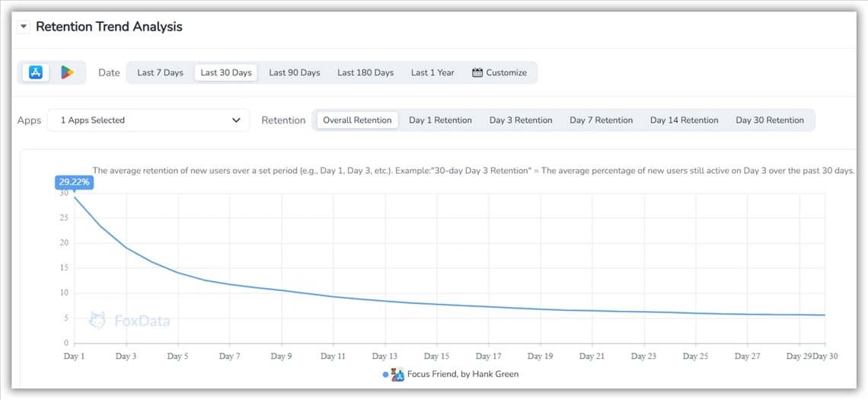The height and width of the screenshot is (400, 868).
Task: Select Last 7 Days date range
Action: click(x=160, y=72)
